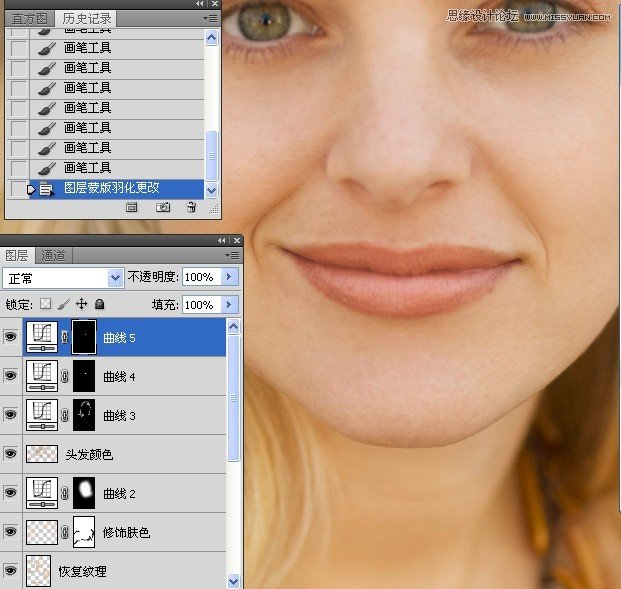Select the 曲线 2 layer mask thumbnail
This screenshot has width=621, height=589.
[x=84, y=493]
